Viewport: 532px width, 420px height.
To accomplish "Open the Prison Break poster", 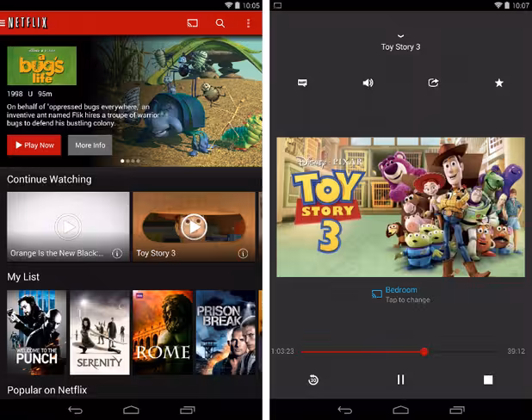I will coord(226,332).
